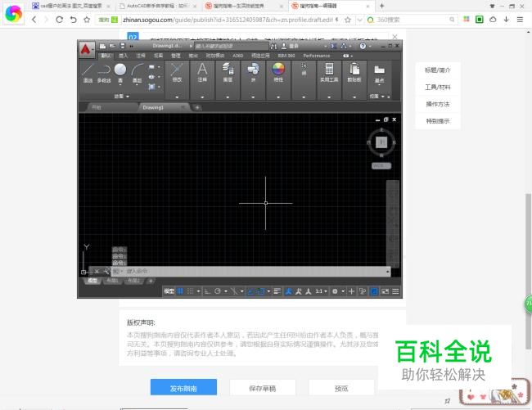The width and height of the screenshot is (532, 410).
Task: Click the 360 browser colorful logo
Action: pos(14,14)
